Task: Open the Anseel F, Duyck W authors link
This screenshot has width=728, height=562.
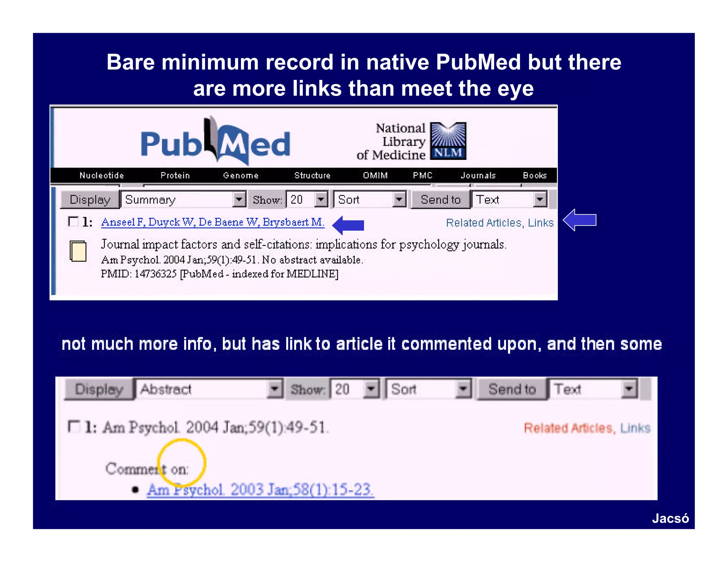Action: click(x=213, y=222)
